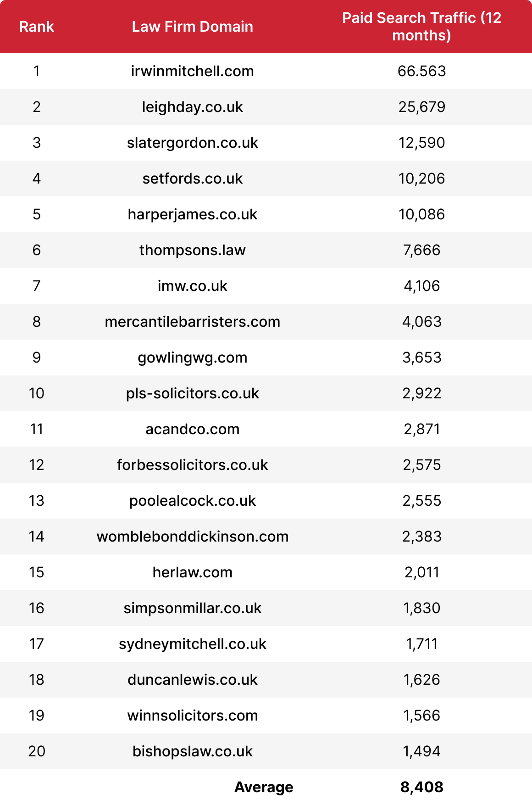
Task: Select herlaw.com entry
Action: pos(193,572)
